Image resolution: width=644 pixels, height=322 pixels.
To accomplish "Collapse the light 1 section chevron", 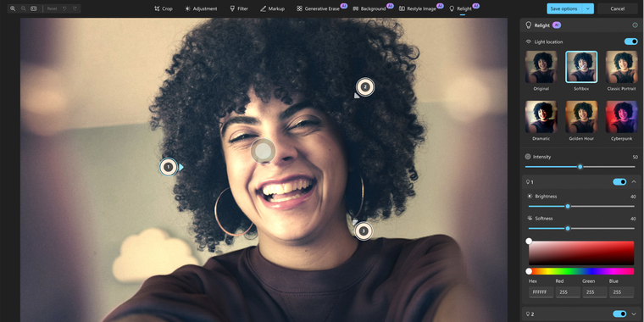I will (634, 182).
